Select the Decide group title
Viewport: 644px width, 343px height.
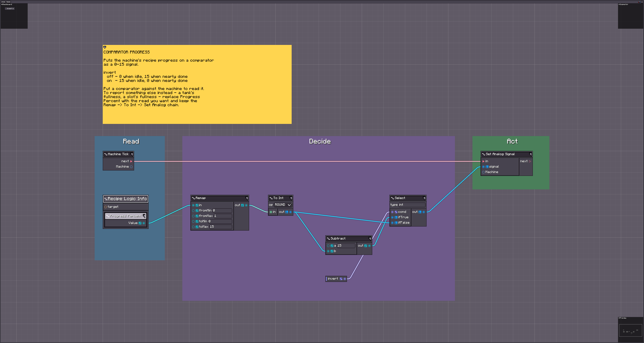tap(320, 142)
